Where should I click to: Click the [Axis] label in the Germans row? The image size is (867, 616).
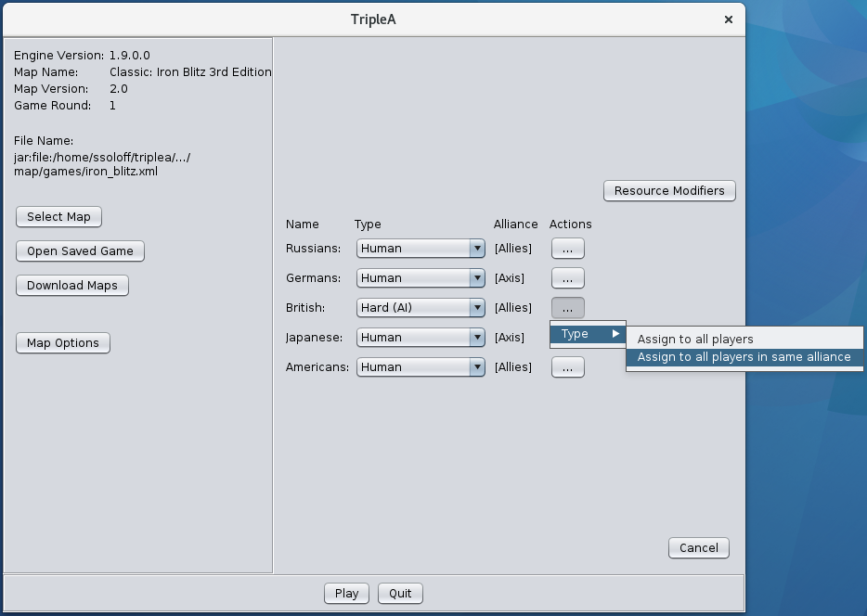tap(510, 278)
